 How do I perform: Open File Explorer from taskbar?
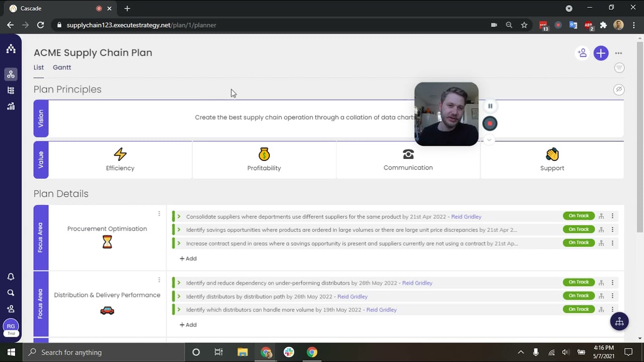[x=243, y=352]
